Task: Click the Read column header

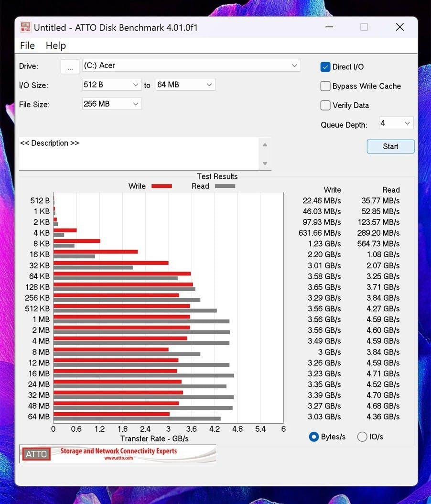Action: pyautogui.click(x=391, y=190)
